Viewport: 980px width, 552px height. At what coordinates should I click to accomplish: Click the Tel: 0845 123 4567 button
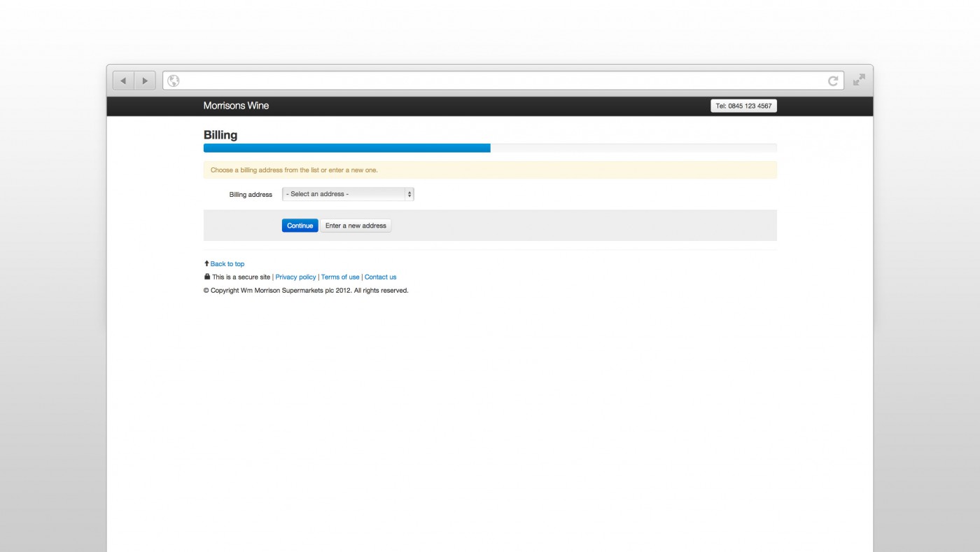(743, 106)
